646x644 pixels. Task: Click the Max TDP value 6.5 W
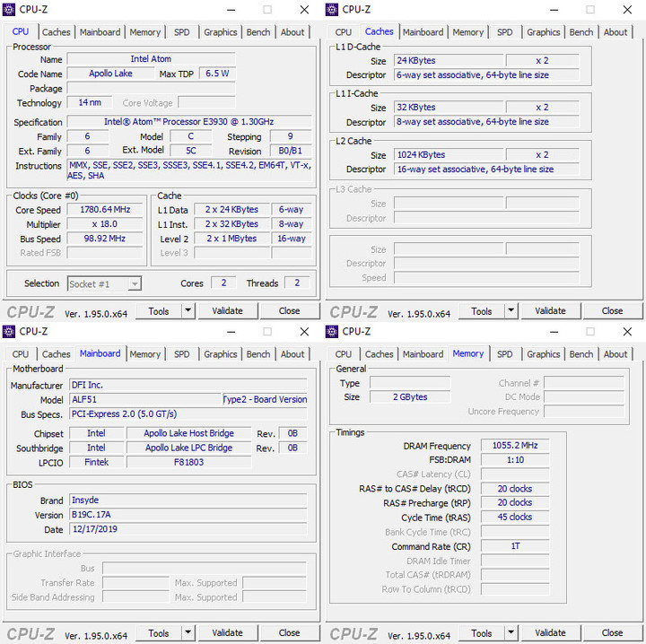point(217,74)
